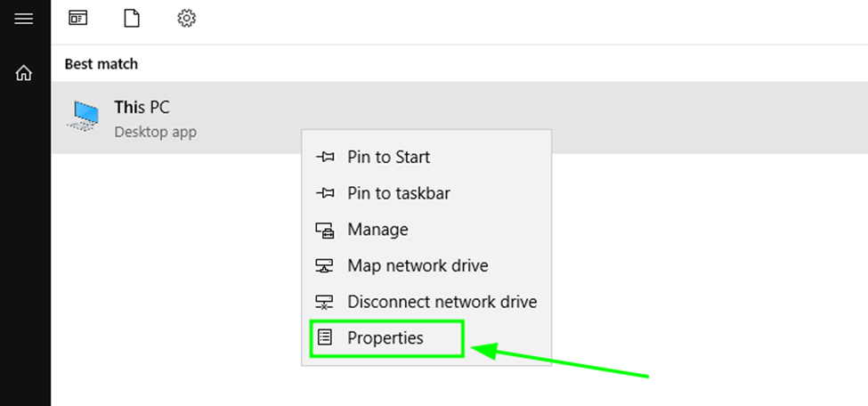Select Pin to taskbar option

(x=398, y=193)
